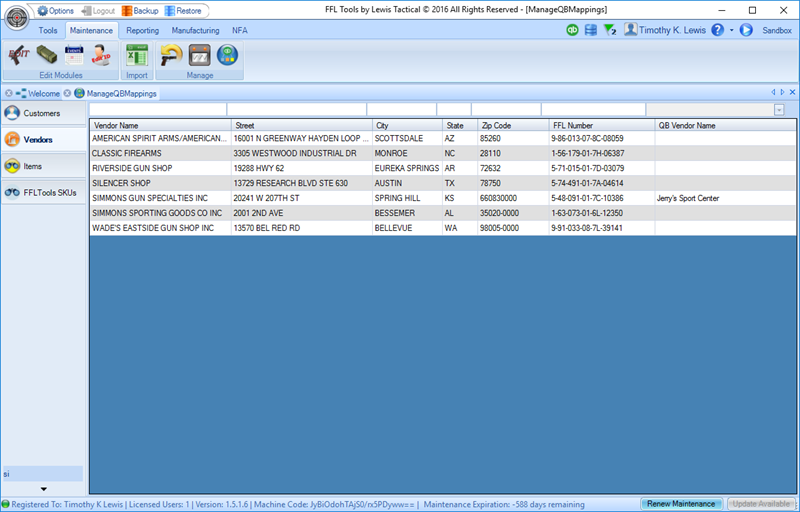
Task: Open Items in the side navigation
Action: click(43, 166)
